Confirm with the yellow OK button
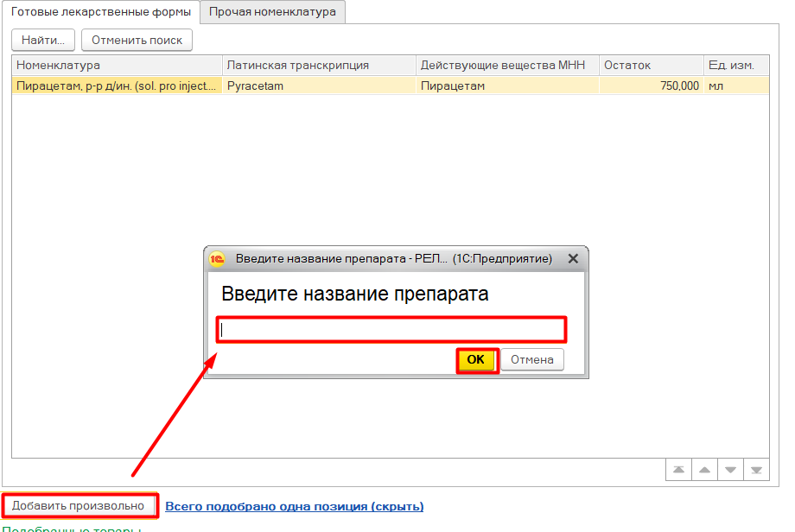Screen dimensions: 795x532 pyautogui.click(x=476, y=360)
